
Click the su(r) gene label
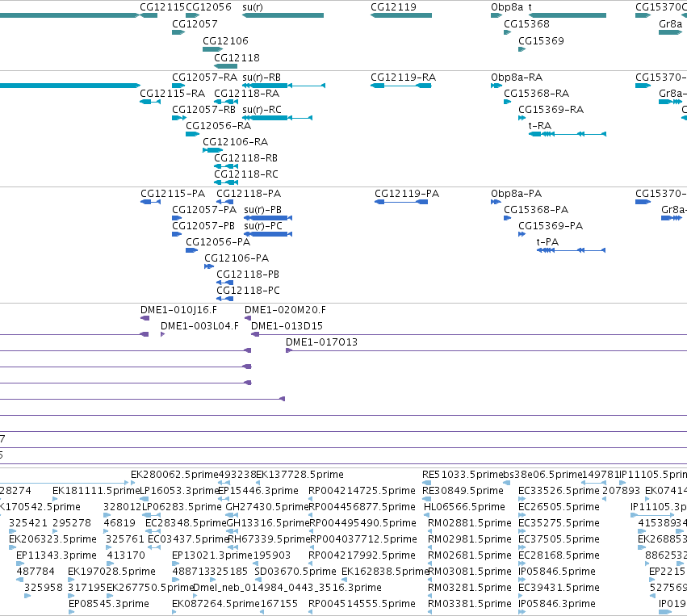coord(253,7)
